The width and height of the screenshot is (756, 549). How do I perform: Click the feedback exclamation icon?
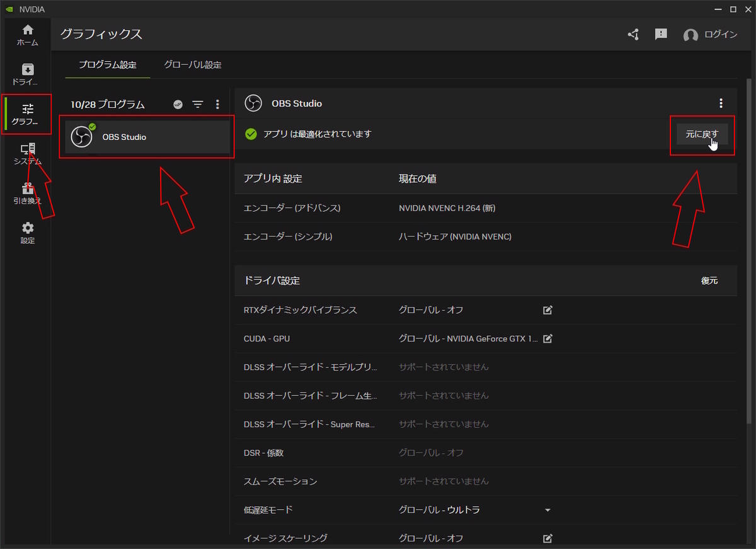pyautogui.click(x=661, y=34)
